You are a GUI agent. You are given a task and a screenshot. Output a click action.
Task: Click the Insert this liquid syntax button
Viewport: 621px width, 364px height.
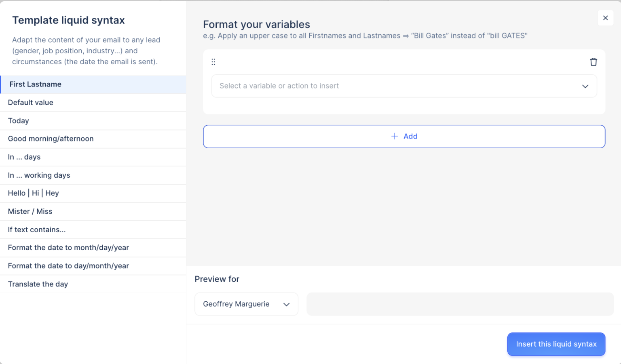pyautogui.click(x=556, y=344)
